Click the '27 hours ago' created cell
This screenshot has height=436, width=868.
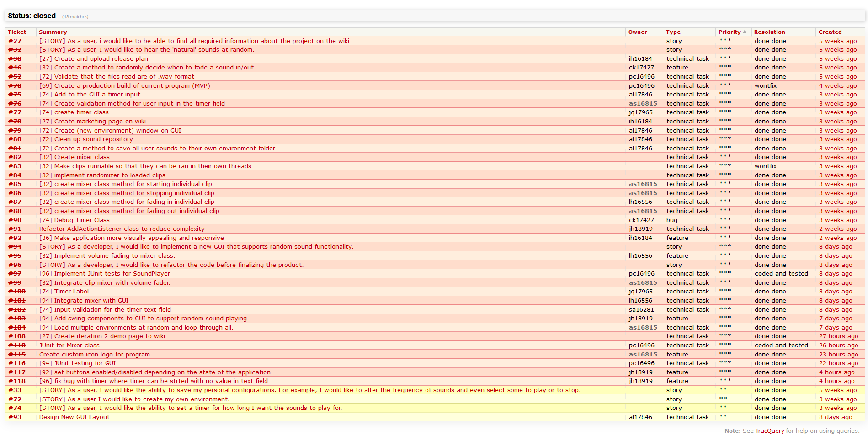point(838,336)
